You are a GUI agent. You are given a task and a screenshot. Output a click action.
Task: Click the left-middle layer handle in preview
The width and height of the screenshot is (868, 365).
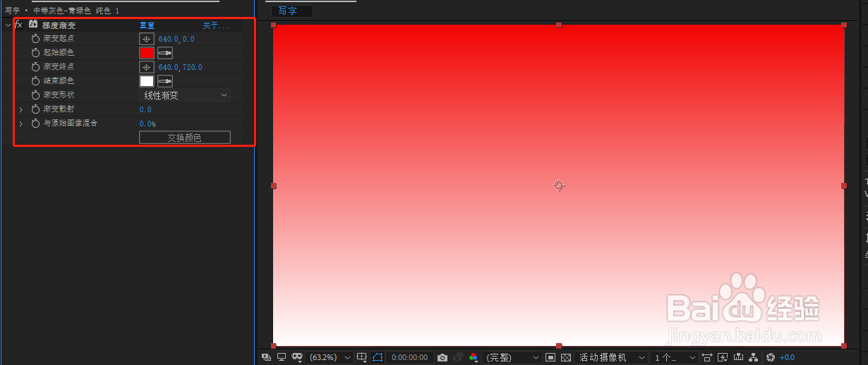(x=273, y=186)
